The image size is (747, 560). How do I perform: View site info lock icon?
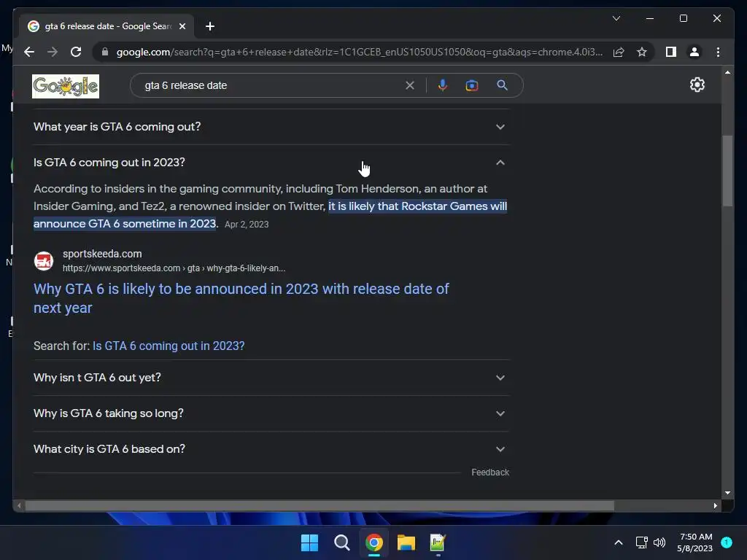pyautogui.click(x=105, y=52)
